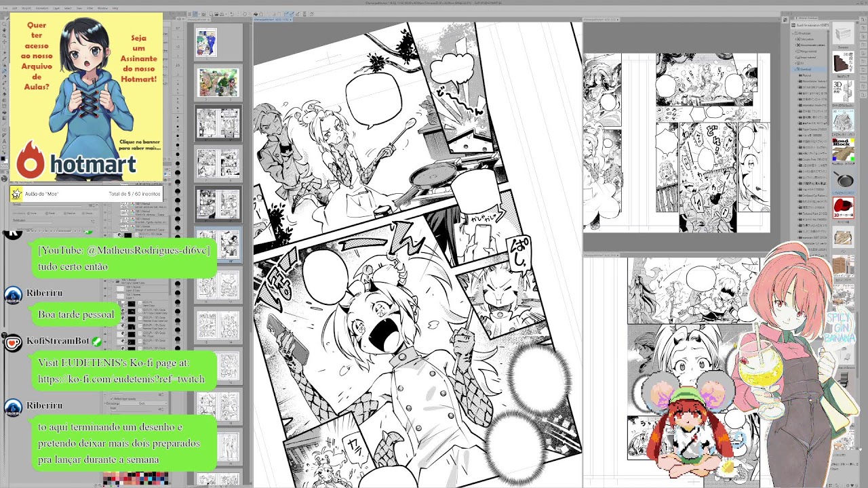Screen dimensions: 868x488
Task: Click the Undo icon in command bar
Action: (x=232, y=14)
